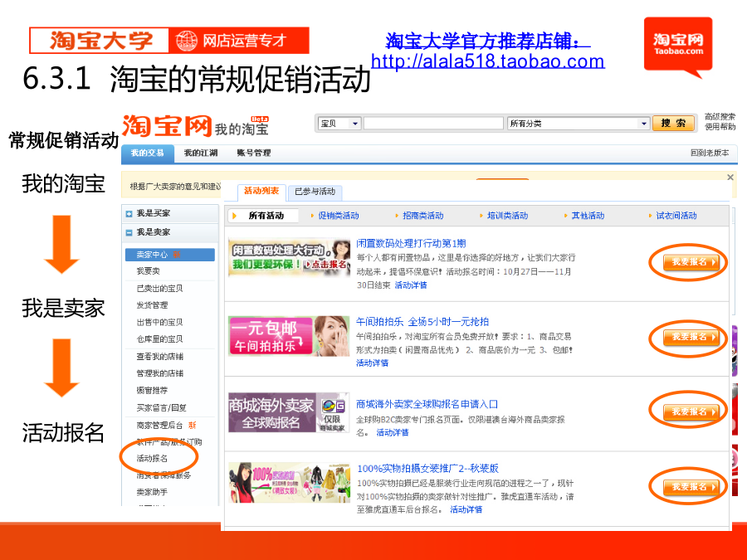Open 已卖出的宝贝 in sidebar
Viewport: 747px width, 560px height.
(x=159, y=289)
